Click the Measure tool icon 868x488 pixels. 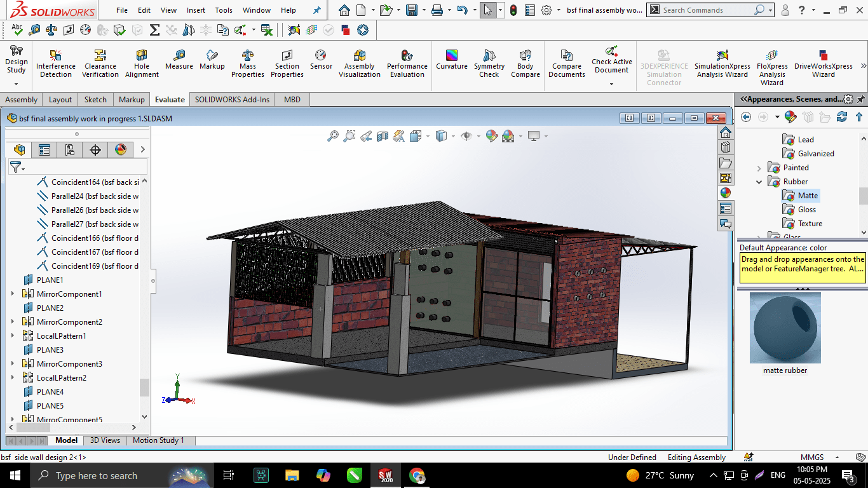[x=179, y=59]
